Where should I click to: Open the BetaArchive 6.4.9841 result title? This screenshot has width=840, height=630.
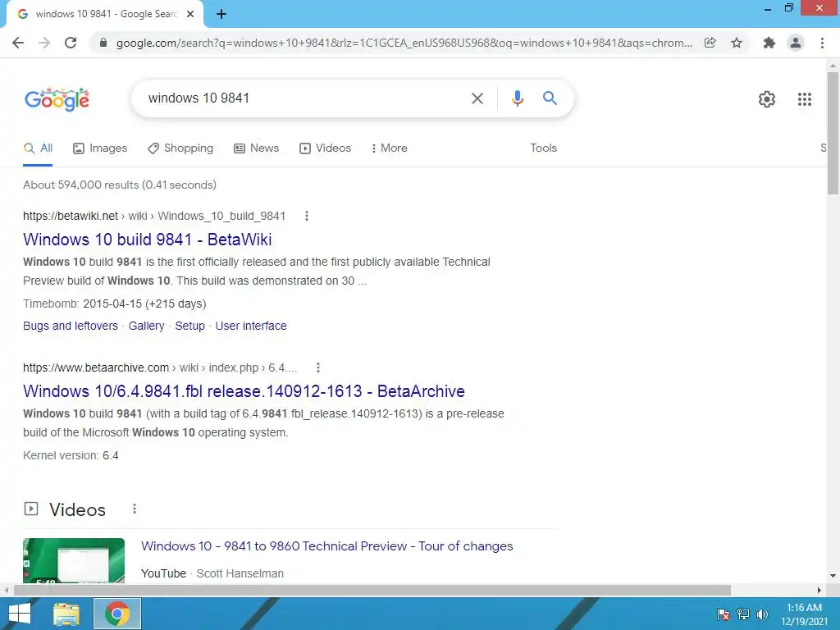pos(244,391)
